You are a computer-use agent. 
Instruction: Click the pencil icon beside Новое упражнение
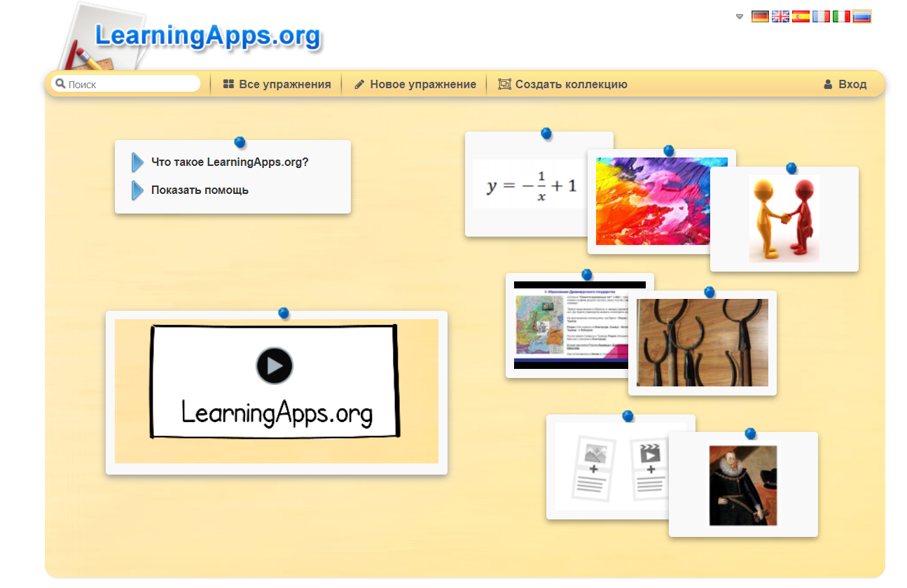(x=359, y=84)
